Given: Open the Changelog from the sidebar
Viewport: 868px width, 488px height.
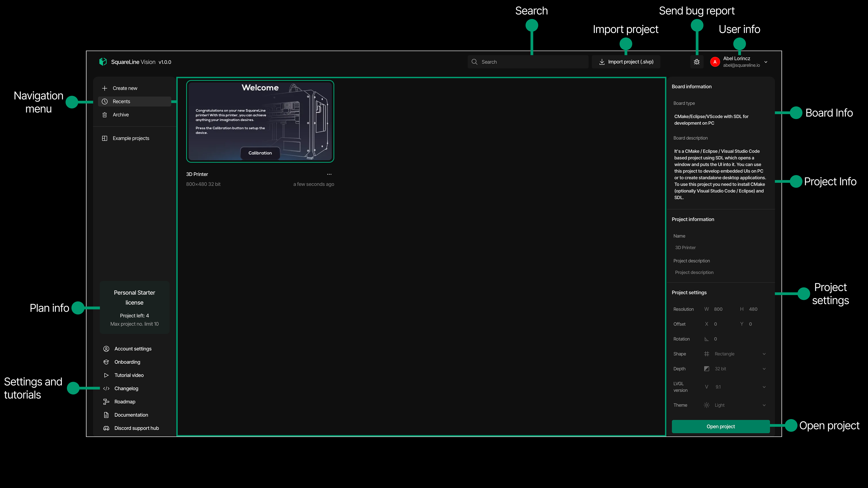Looking at the screenshot, I should [x=126, y=388].
